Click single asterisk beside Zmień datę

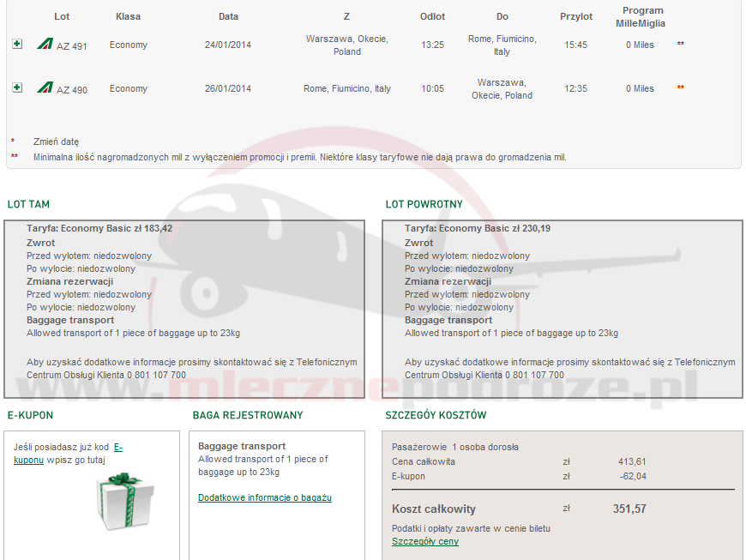tap(13, 142)
